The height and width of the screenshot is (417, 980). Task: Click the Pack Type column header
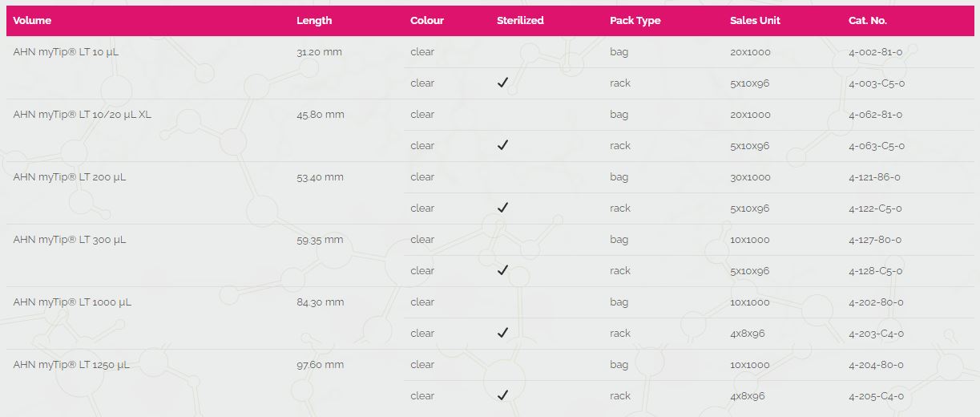click(635, 20)
